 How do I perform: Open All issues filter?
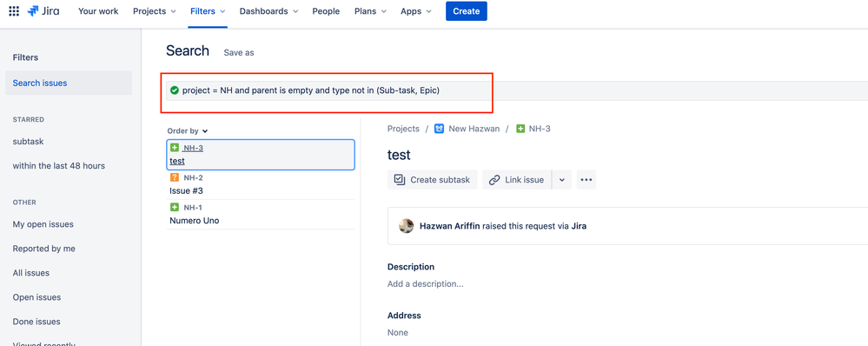[x=31, y=273]
